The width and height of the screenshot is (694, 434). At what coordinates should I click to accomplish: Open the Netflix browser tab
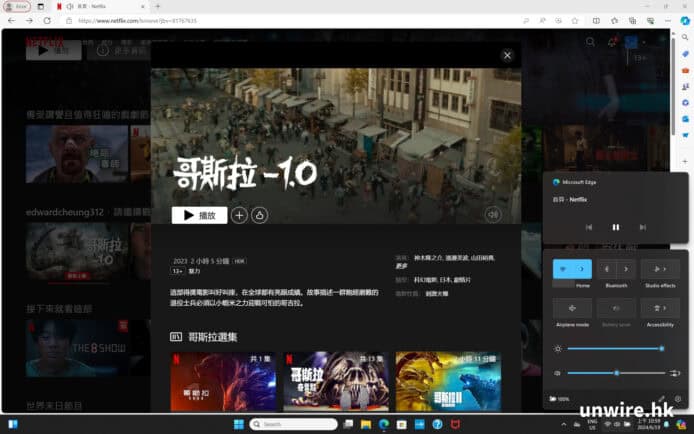point(90,6)
